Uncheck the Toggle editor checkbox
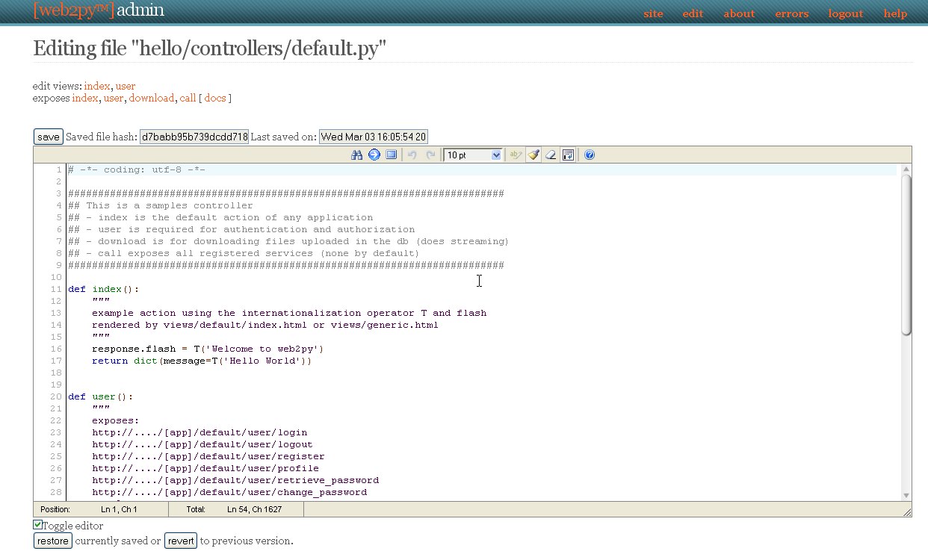 (38, 525)
